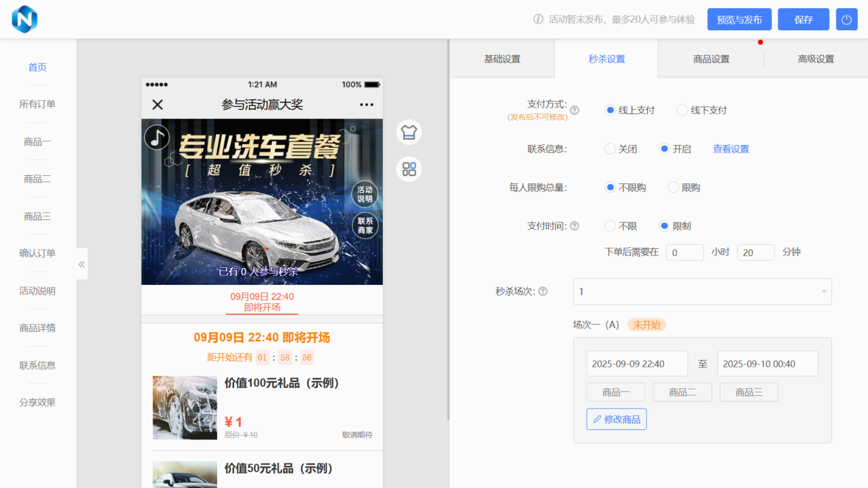Viewport: 868px width, 488px height.
Task: Click the X close icon in phone preview
Action: pyautogui.click(x=158, y=105)
